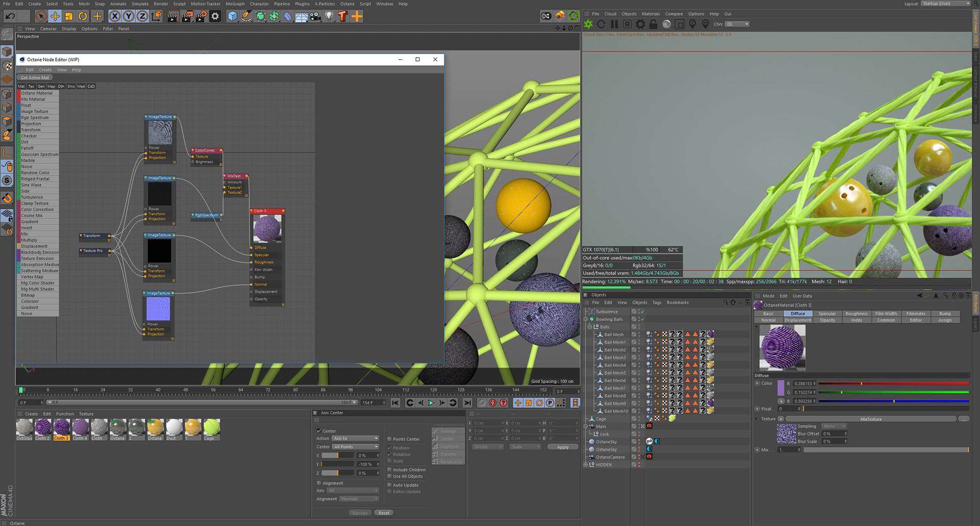This screenshot has width=980, height=526.
Task: Select the Spline Pen tool
Action: (247, 16)
